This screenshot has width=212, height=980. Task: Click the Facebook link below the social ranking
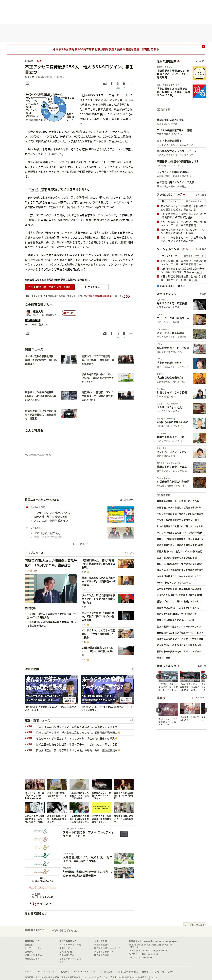(166, 286)
